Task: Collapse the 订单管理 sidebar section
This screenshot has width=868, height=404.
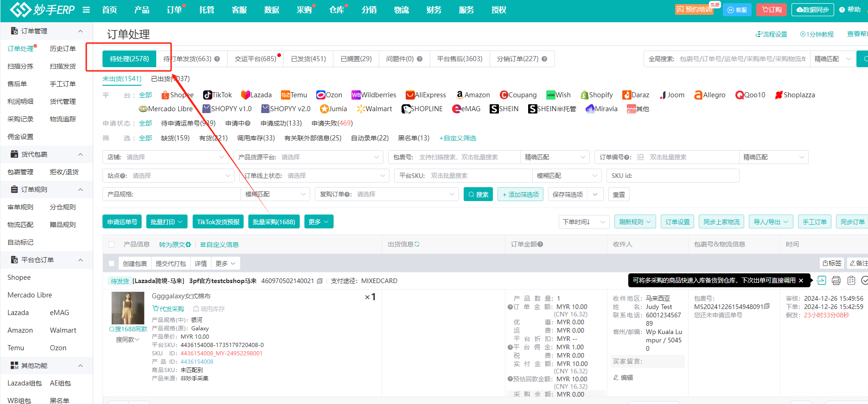Action: click(x=80, y=31)
